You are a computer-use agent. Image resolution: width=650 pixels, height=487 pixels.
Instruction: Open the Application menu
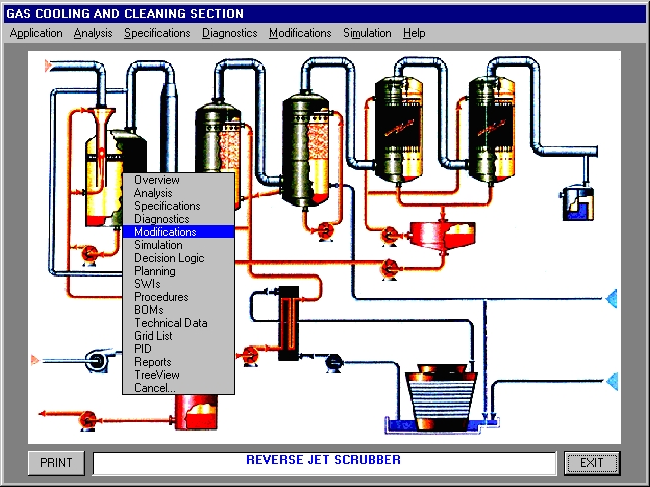tap(36, 33)
